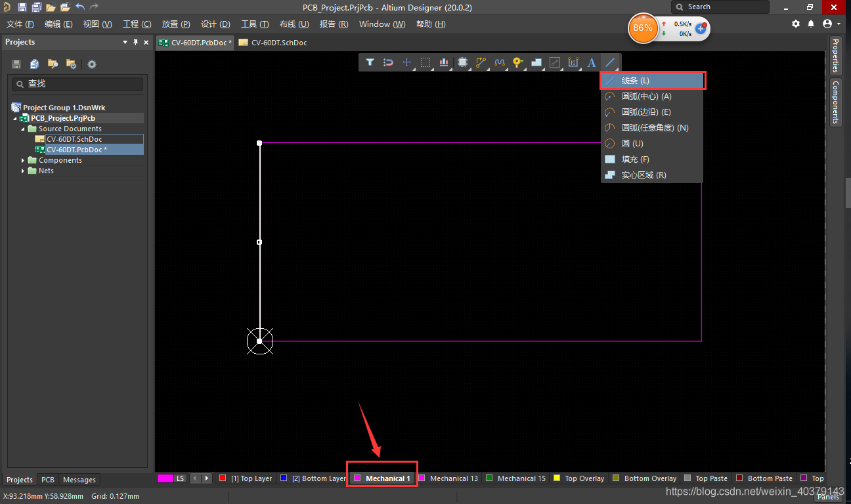Expand the Components folder
This screenshot has width=851, height=504.
click(23, 160)
